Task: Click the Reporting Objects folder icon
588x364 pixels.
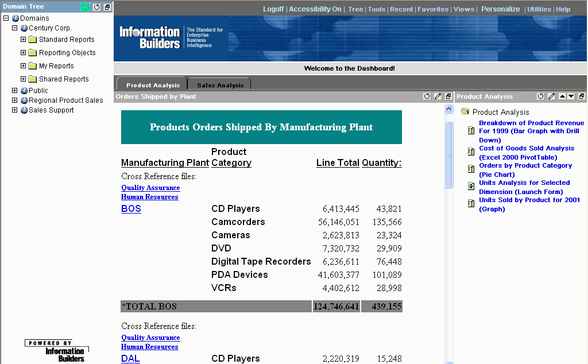Action: [33, 52]
